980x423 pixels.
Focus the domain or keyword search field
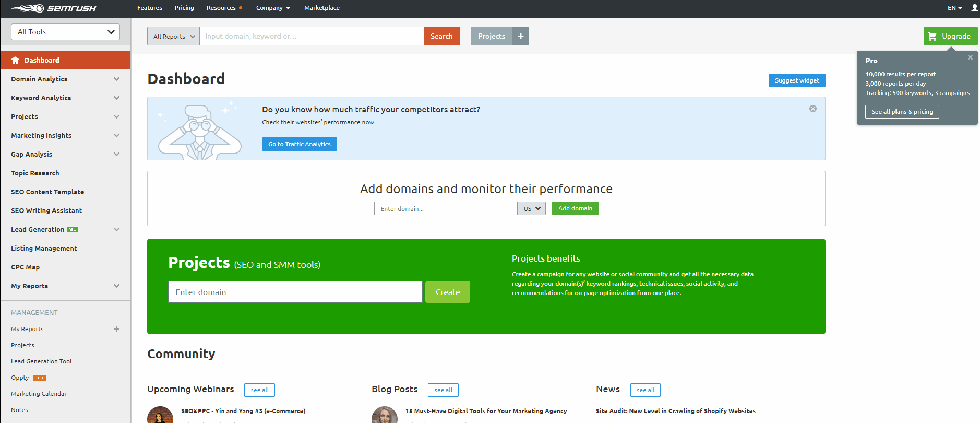click(x=312, y=36)
